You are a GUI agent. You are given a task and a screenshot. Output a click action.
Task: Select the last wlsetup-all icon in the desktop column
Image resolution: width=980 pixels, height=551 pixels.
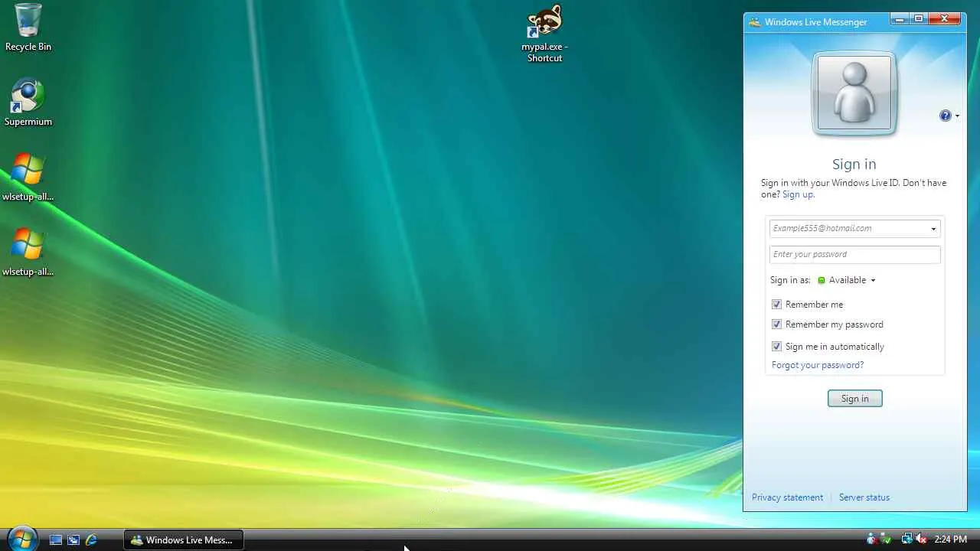(x=28, y=253)
